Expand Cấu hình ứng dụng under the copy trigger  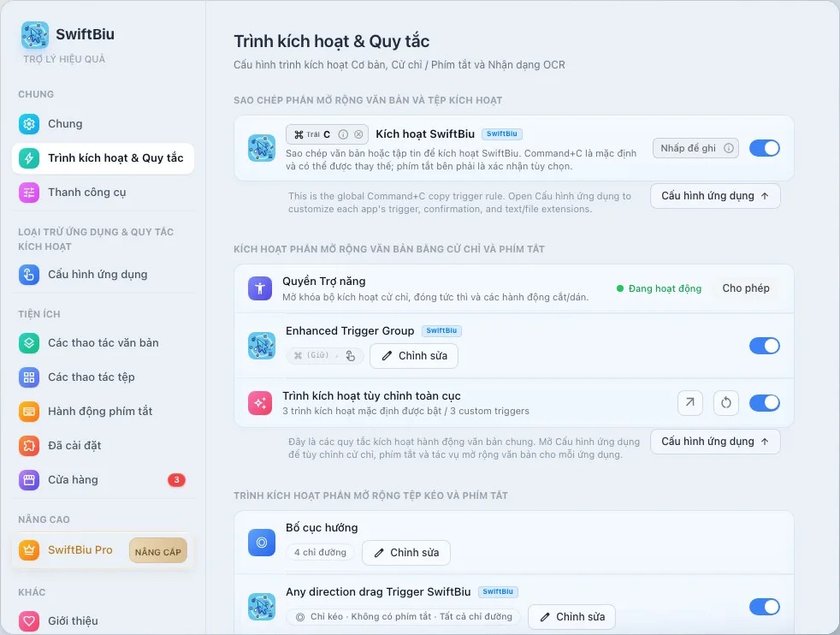(x=715, y=196)
